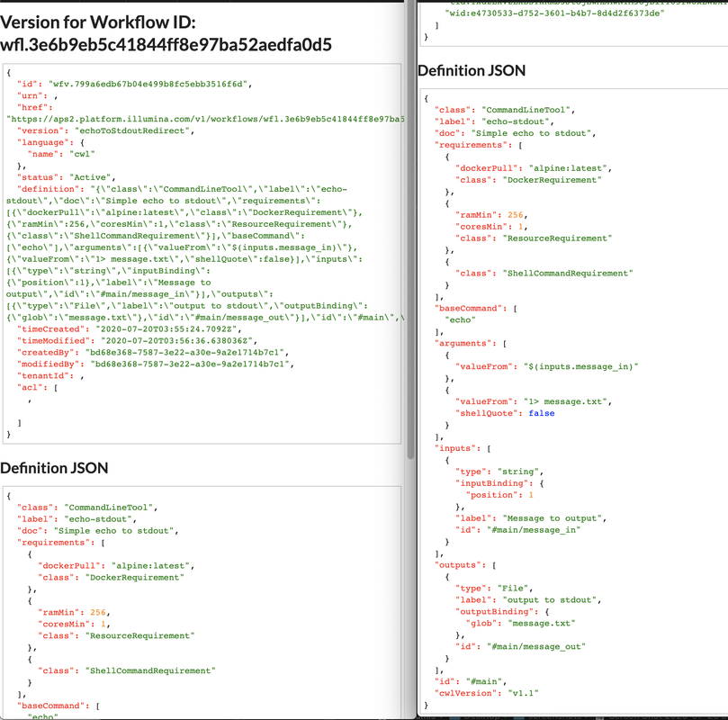Click the message.txt glob value
The image size is (728, 720).
coord(542,623)
